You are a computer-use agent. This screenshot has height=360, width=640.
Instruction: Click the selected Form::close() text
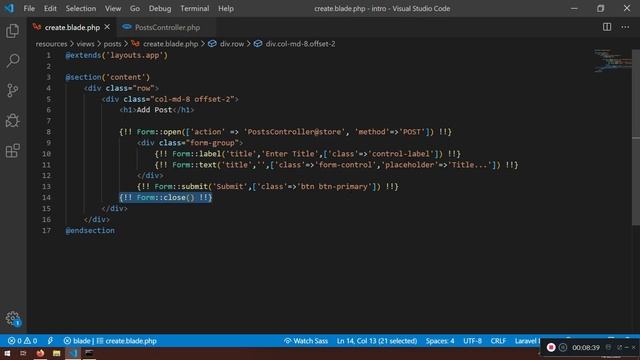[165, 198]
